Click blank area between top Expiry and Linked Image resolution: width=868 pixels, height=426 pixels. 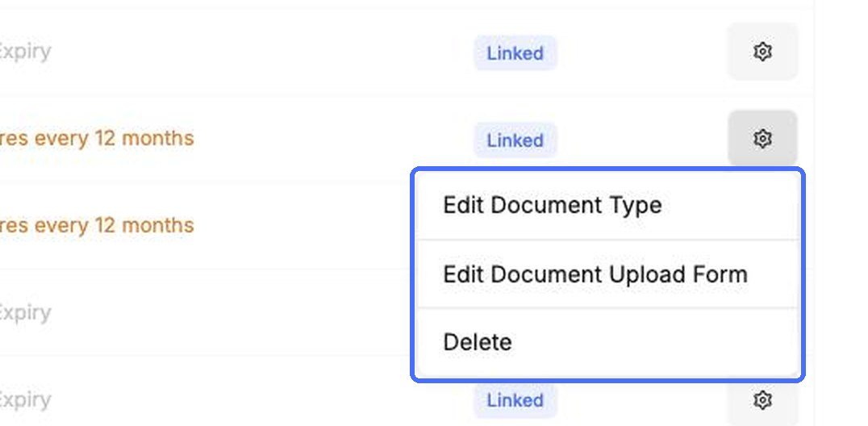click(x=261, y=52)
